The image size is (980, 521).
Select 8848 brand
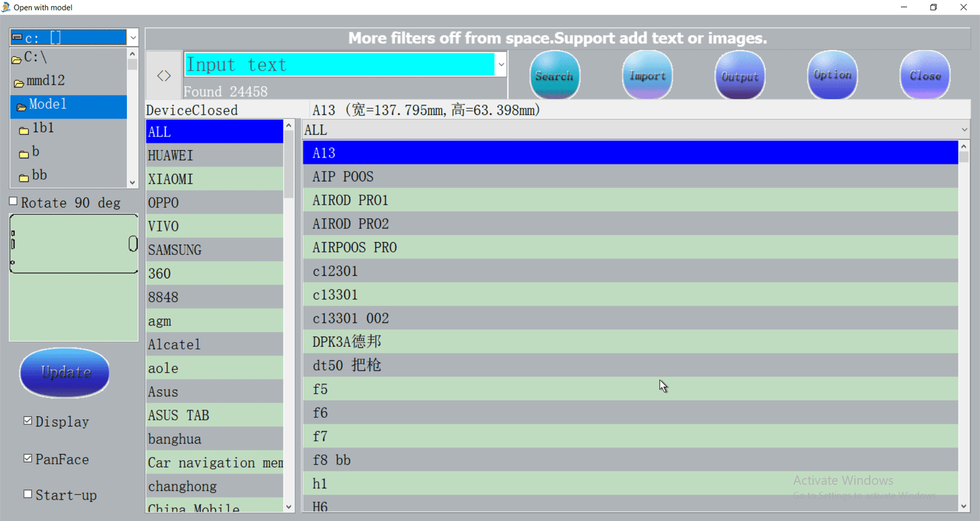coord(214,297)
